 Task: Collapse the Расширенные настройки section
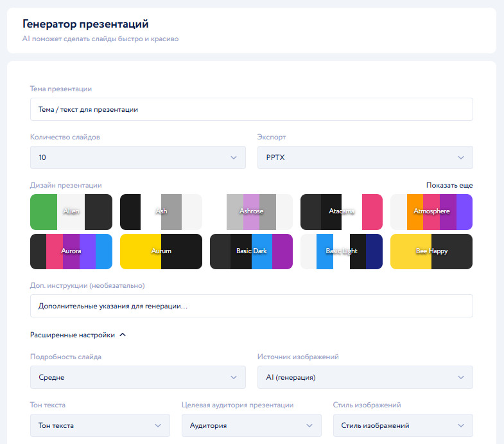(78, 335)
